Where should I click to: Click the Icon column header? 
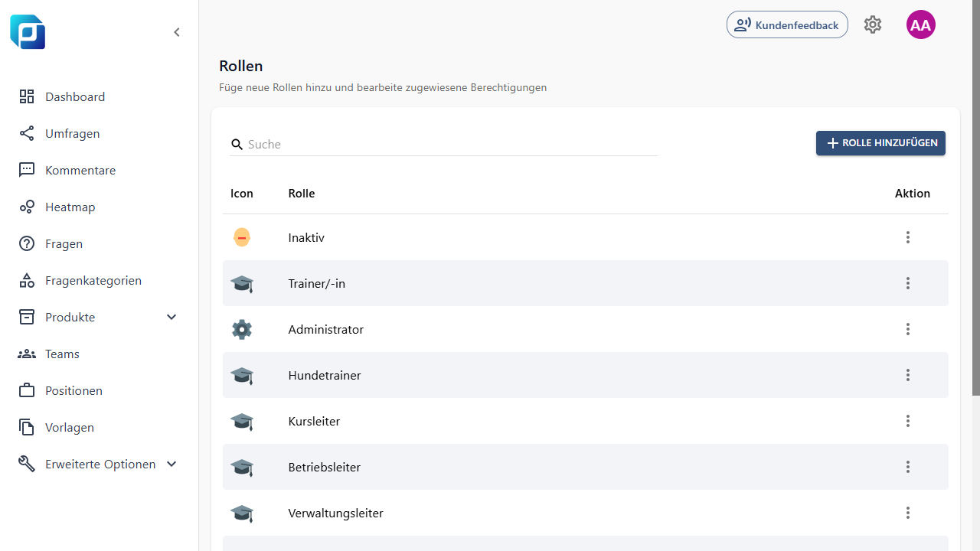[242, 193]
